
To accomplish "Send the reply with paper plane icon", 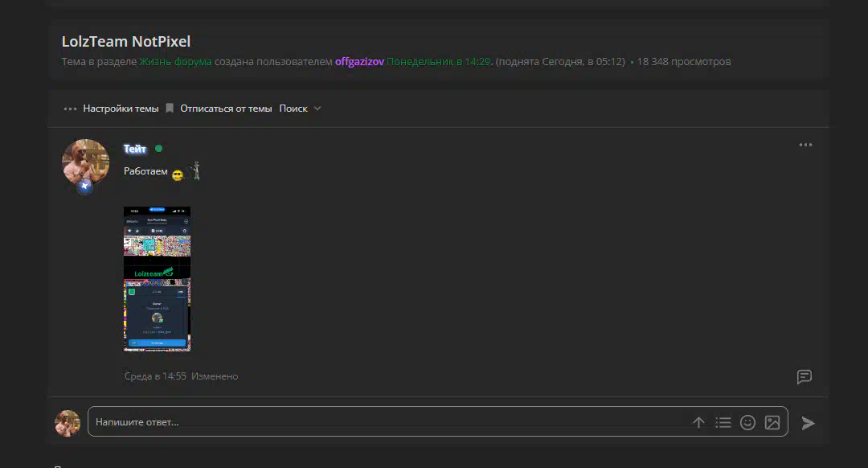I will click(809, 423).
